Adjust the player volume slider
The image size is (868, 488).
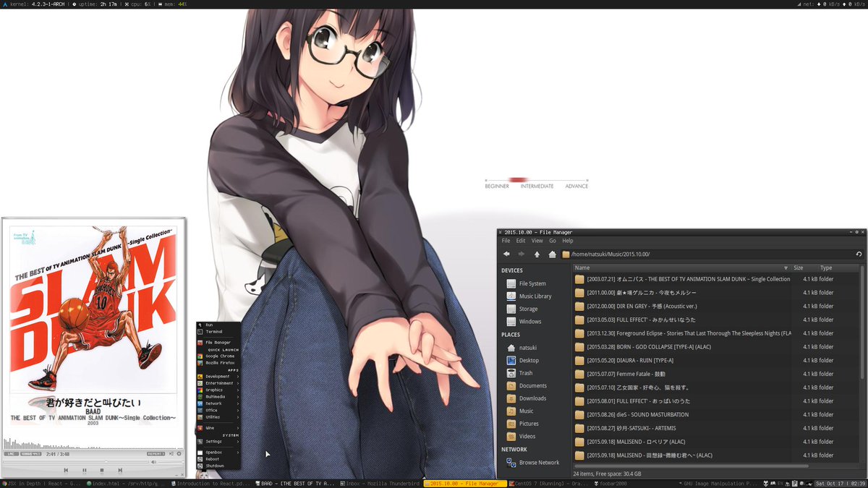(170, 462)
